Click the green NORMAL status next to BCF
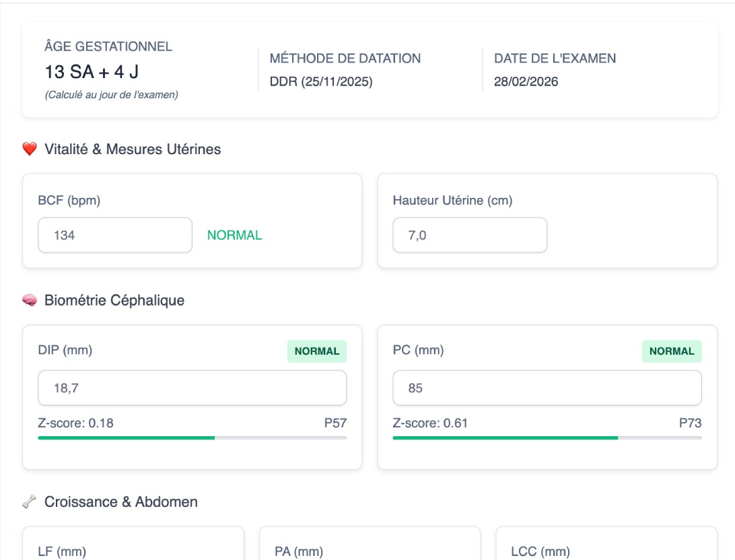 coord(234,236)
